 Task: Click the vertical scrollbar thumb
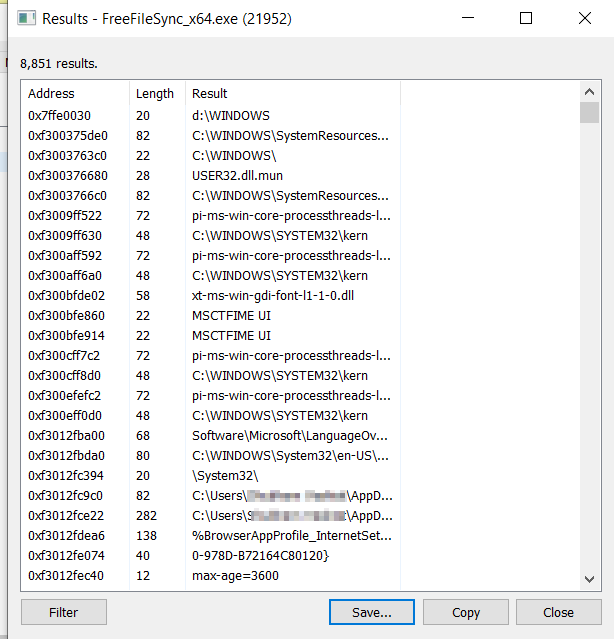click(x=589, y=111)
